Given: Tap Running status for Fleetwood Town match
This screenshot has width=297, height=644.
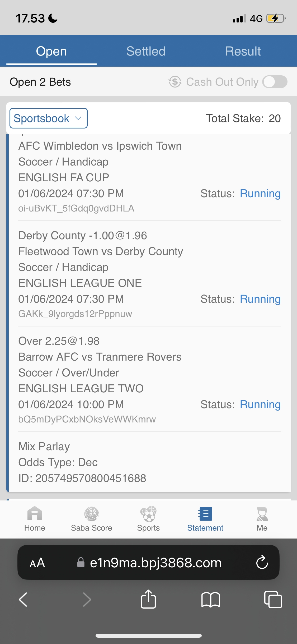Looking at the screenshot, I should click(260, 299).
